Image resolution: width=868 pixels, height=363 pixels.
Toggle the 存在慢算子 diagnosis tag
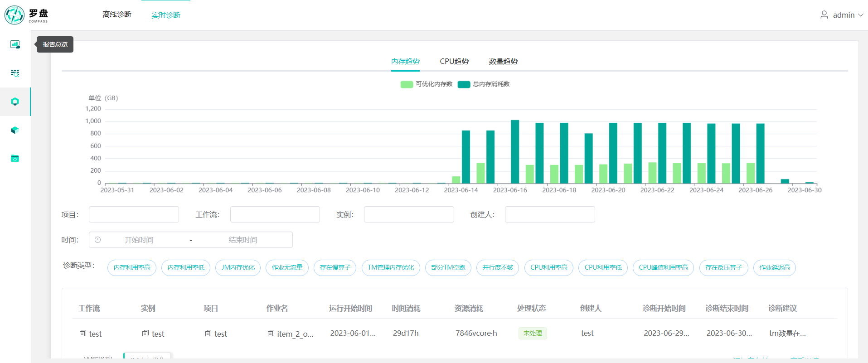point(335,267)
